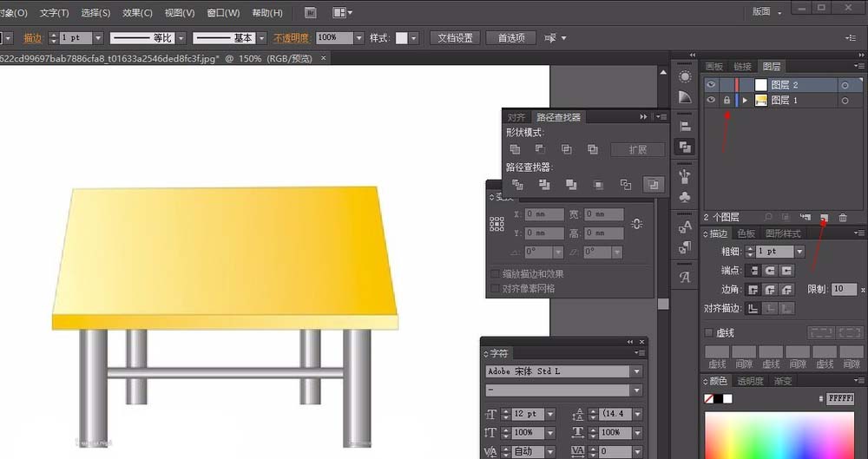Expand 图层 1 with its disclosure triangle

745,100
